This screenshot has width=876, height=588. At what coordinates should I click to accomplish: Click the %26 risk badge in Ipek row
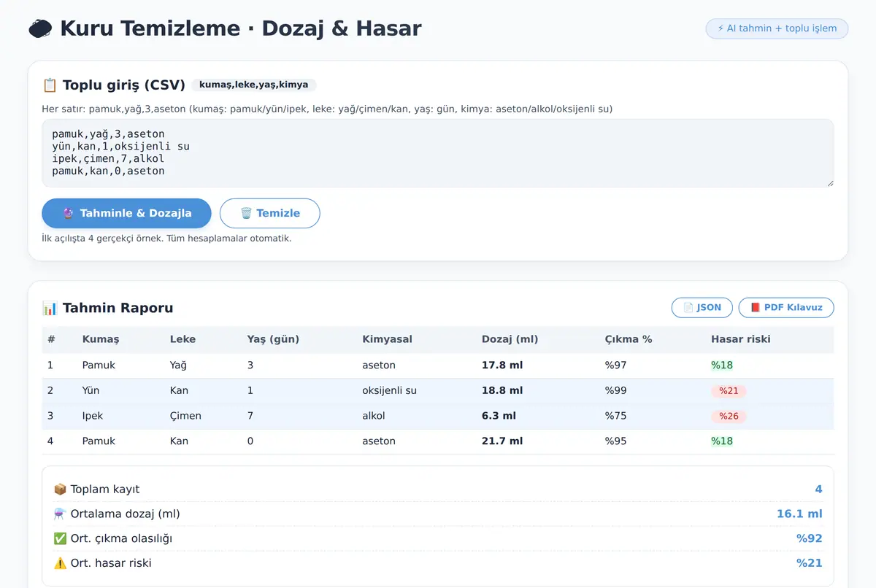tap(729, 417)
